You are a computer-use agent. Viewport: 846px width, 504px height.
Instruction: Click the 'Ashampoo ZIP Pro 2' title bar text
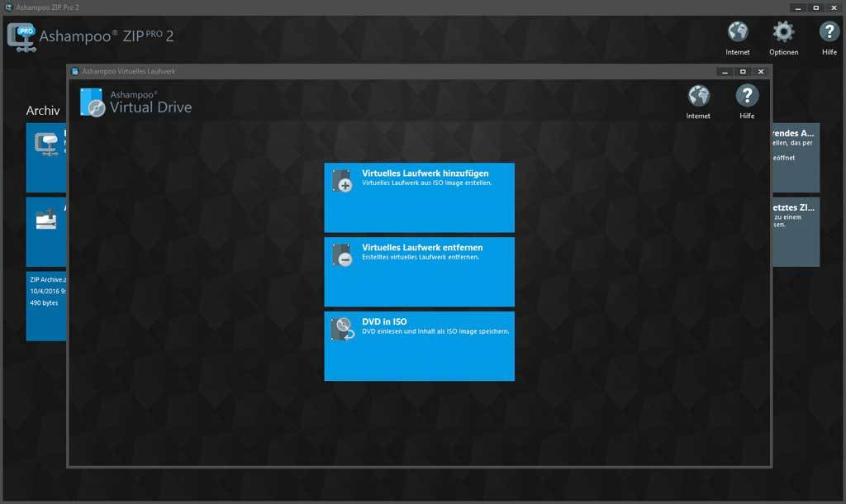(x=47, y=7)
